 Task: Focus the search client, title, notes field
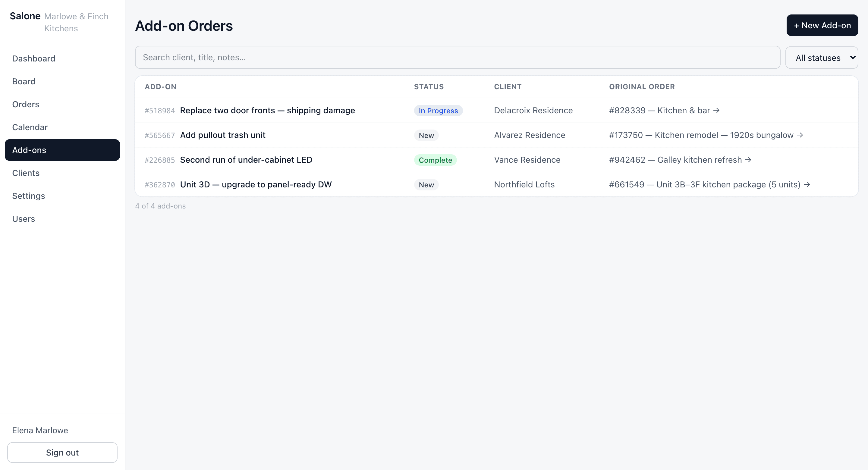pos(458,57)
